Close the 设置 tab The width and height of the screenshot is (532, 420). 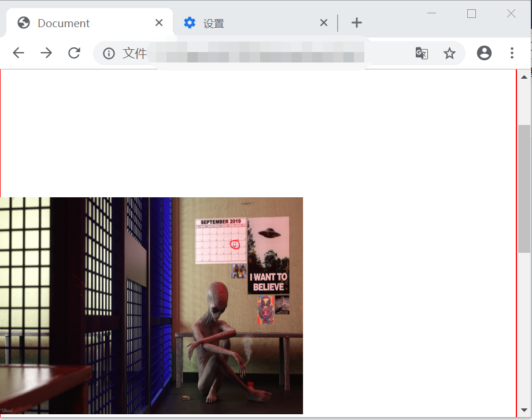pyautogui.click(x=324, y=23)
